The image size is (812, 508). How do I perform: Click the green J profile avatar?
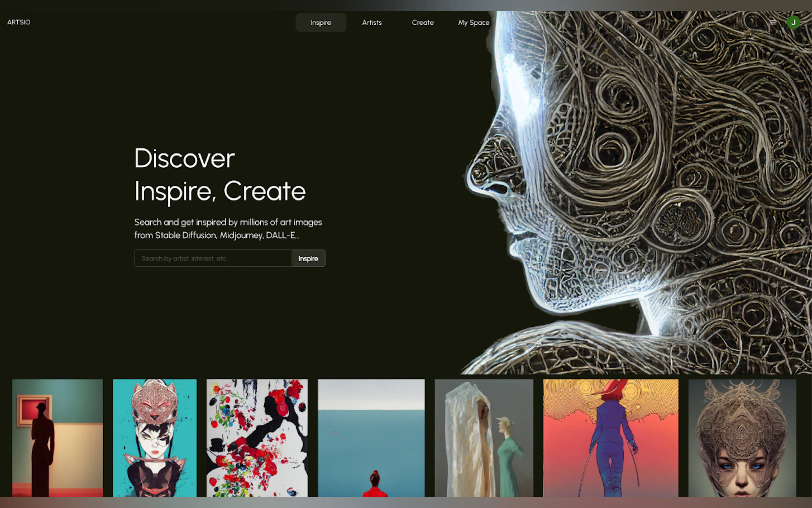tap(793, 22)
